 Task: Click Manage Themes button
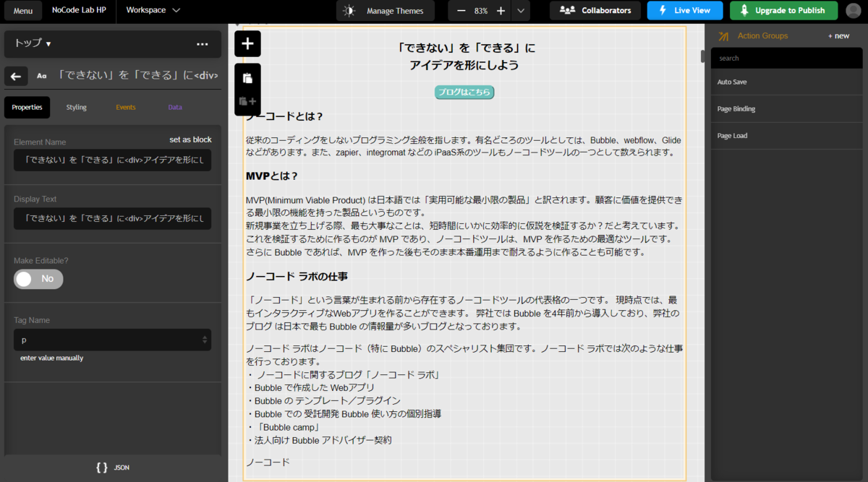coord(386,11)
